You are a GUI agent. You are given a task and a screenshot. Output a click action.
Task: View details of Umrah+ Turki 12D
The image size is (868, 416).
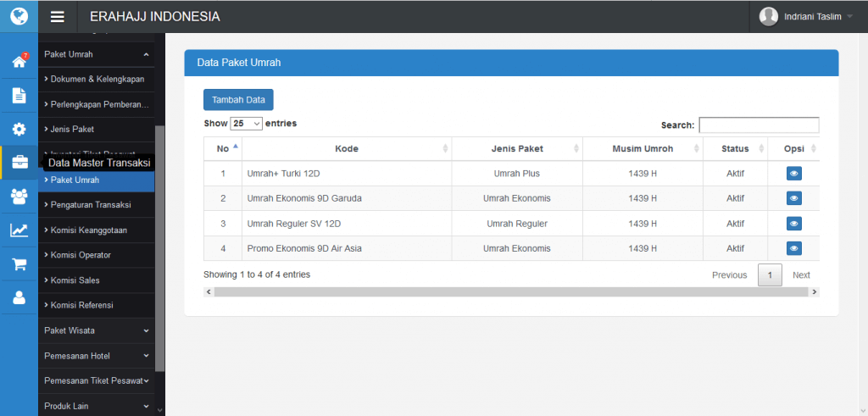(793, 174)
